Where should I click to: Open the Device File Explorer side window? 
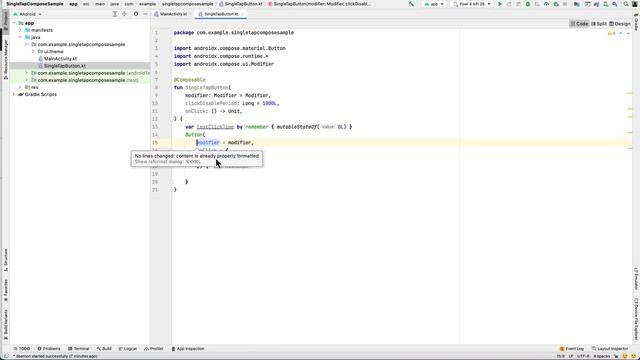coord(636,318)
